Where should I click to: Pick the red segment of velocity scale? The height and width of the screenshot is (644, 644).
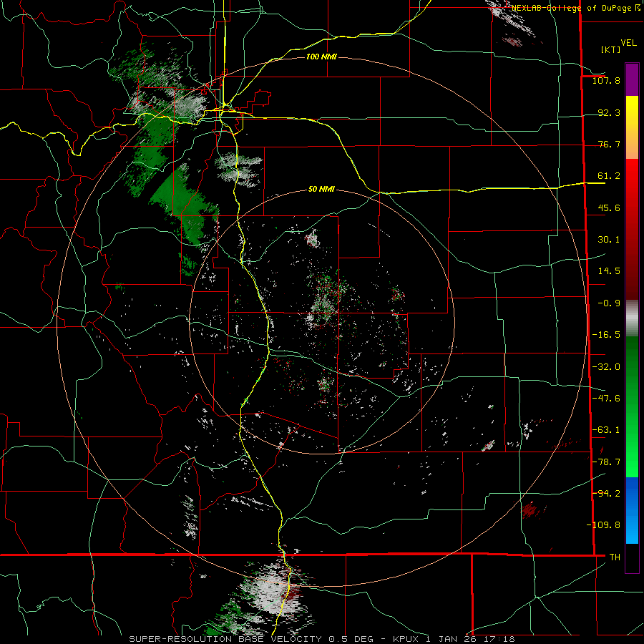[632, 229]
